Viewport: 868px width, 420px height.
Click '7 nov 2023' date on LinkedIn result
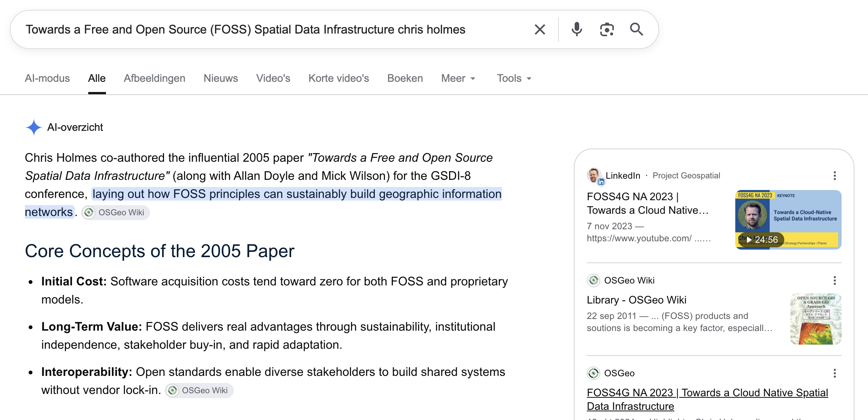click(x=609, y=226)
